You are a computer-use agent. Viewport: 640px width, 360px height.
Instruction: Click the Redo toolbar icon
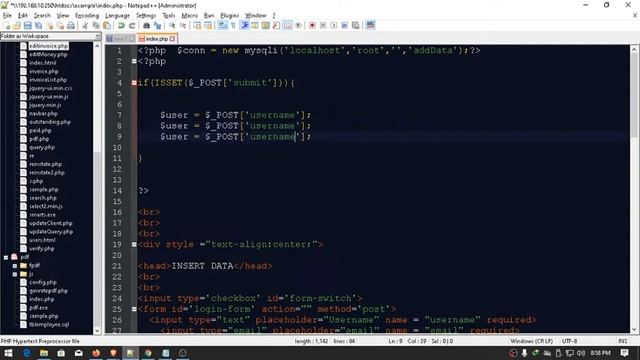click(x=132, y=25)
